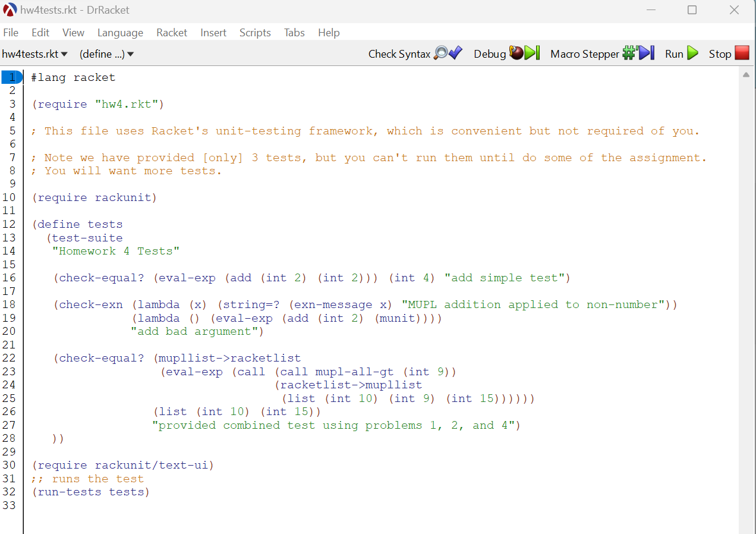Click the step arrow beside Macro Stepper

click(x=645, y=54)
